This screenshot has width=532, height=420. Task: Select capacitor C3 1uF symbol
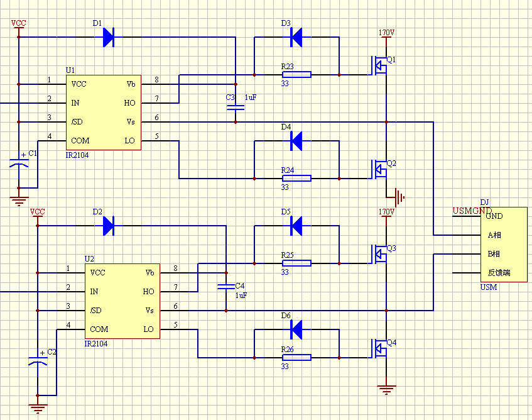236,108
